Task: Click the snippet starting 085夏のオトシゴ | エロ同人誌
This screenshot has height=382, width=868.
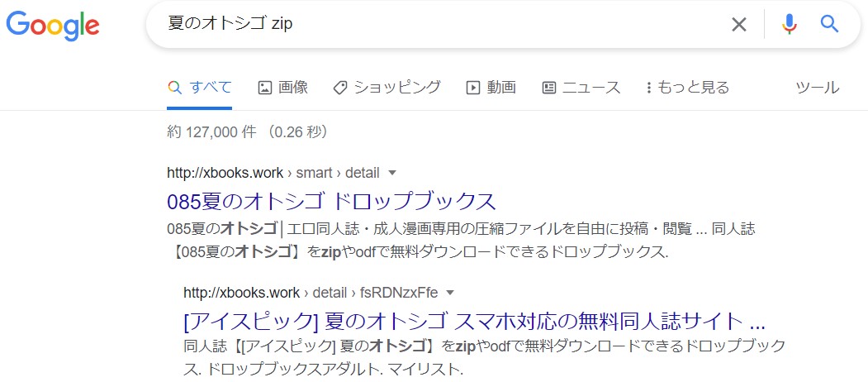Action: coord(461,240)
